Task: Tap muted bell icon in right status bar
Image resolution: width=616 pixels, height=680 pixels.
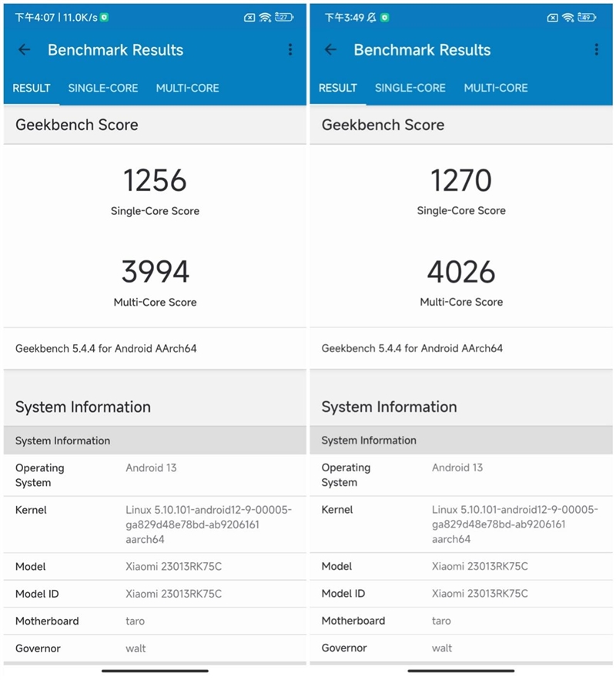Action: click(371, 18)
